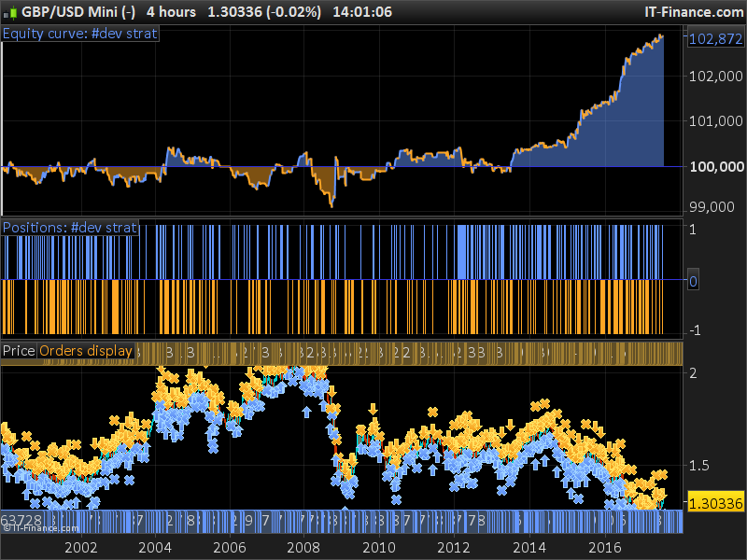Click the 14:01:06 clock in header
The height and width of the screenshot is (560, 747).
point(361,12)
